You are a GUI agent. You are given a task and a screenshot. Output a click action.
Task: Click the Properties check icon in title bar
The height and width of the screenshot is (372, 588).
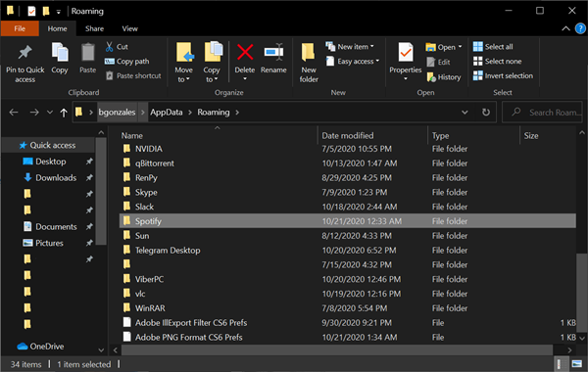click(x=31, y=11)
